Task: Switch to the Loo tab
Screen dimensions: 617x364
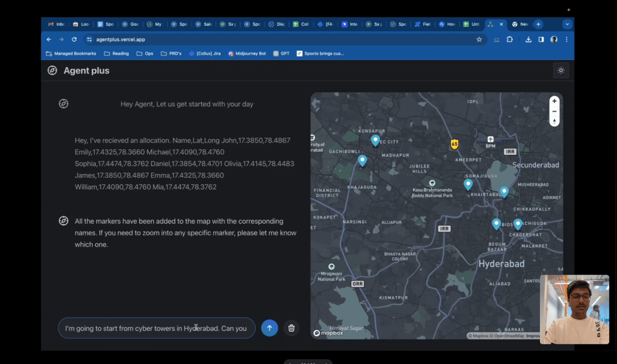Action: click(x=81, y=24)
